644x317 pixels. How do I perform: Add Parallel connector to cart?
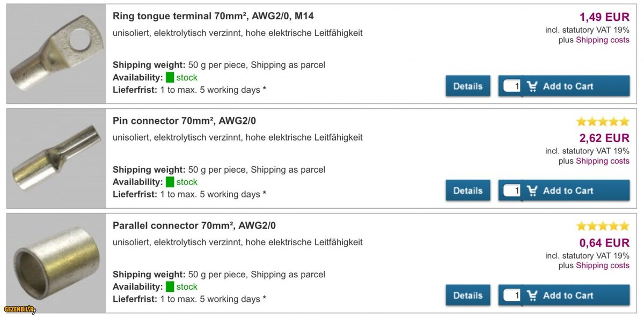pyautogui.click(x=568, y=295)
